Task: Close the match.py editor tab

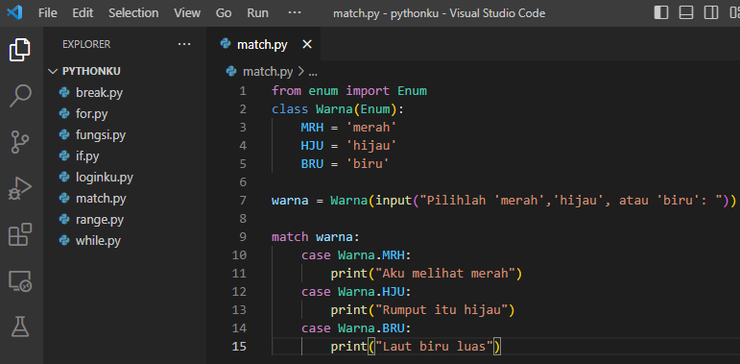Action: [x=307, y=45]
